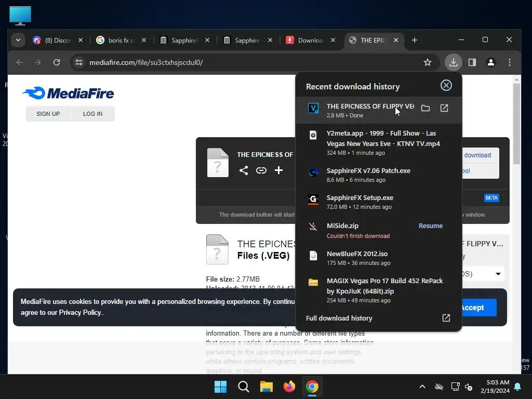
Task: Click the MediaFire logo
Action: [x=68, y=93]
